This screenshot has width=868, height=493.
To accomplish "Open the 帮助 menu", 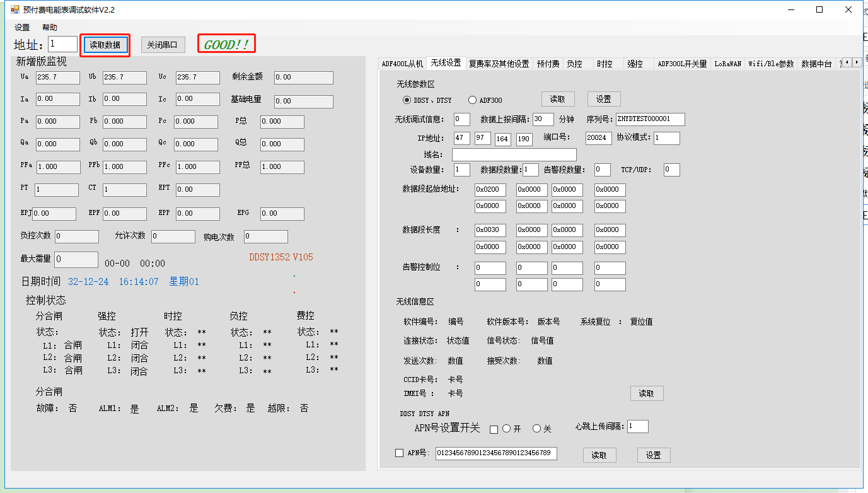I will click(50, 28).
